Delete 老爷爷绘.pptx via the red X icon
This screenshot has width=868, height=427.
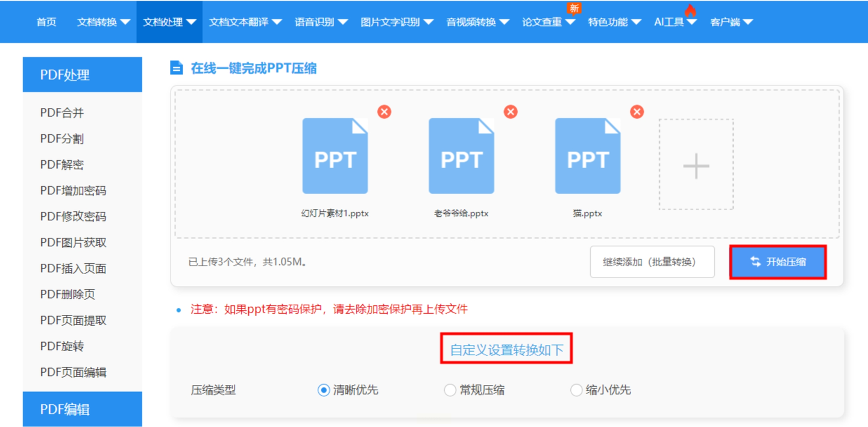click(510, 111)
